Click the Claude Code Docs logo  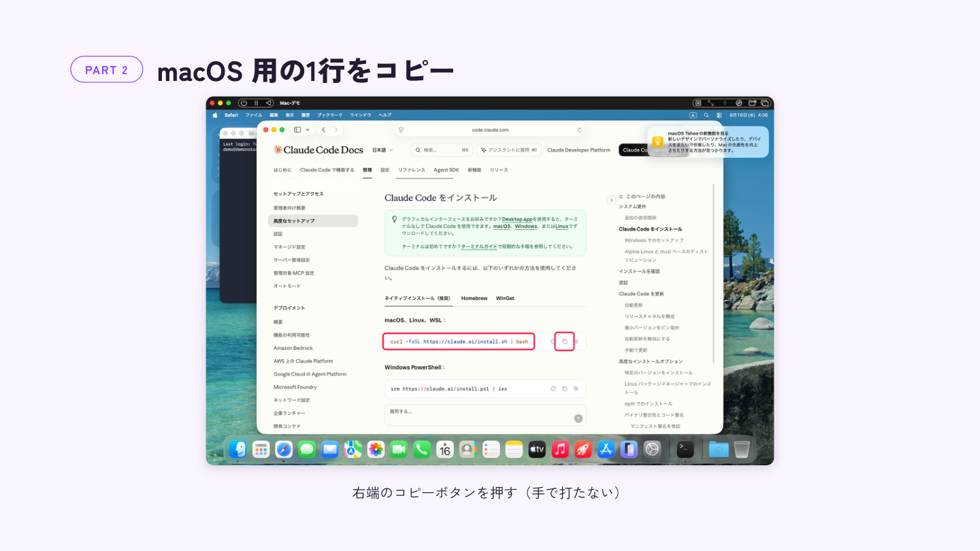click(x=318, y=150)
